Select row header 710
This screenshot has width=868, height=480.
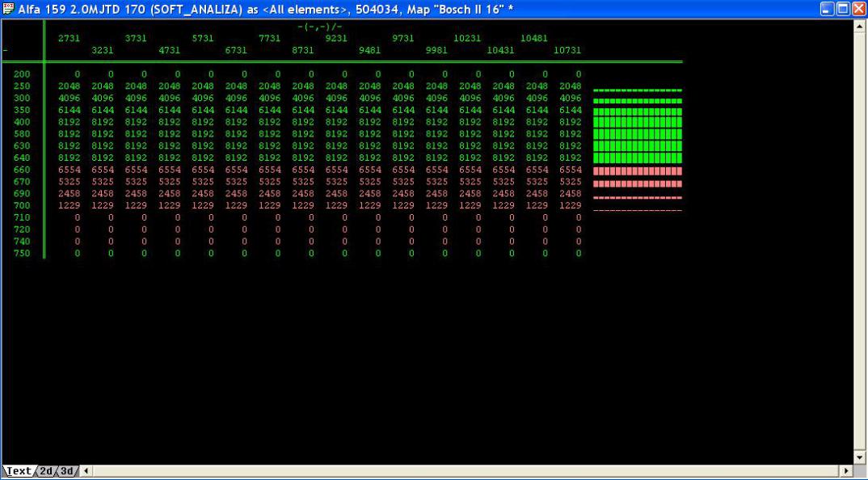click(22, 217)
